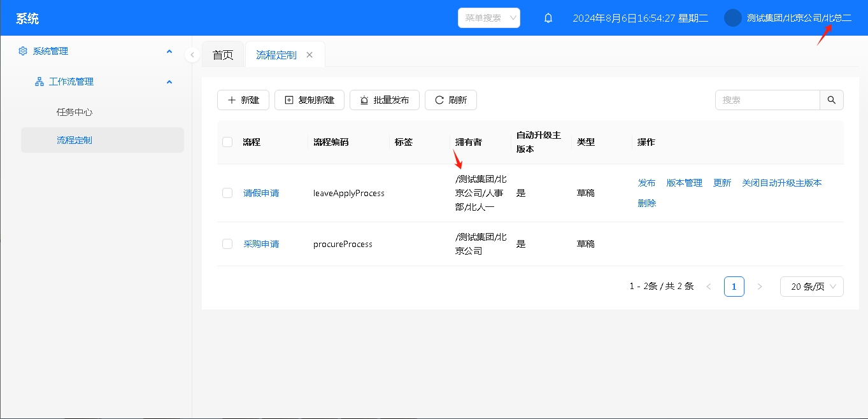868x419 pixels.
Task: Click the 拥有者 column header
Action: coord(469,142)
